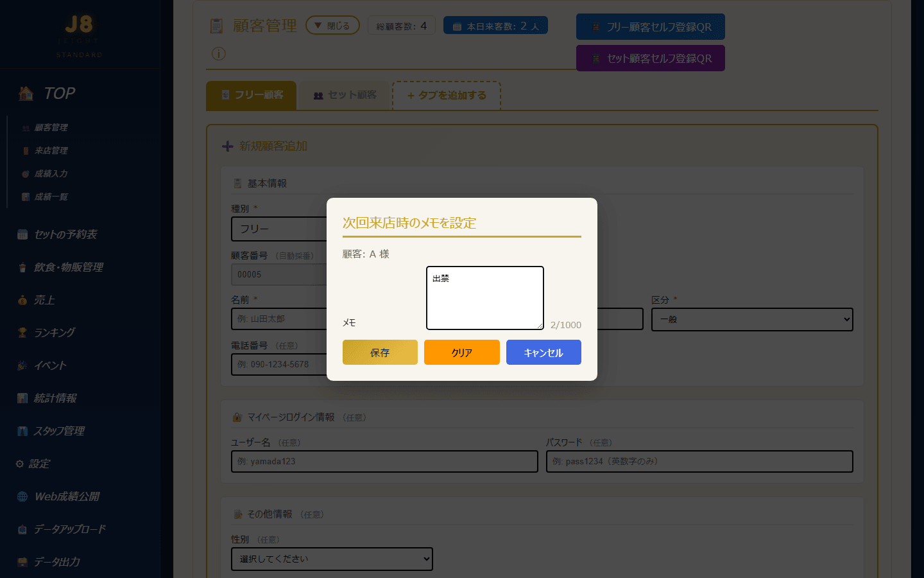Screen dimensions: 924x578
Task: Click the clipboard icon beside 顧客管理 title
Action: click(x=217, y=26)
